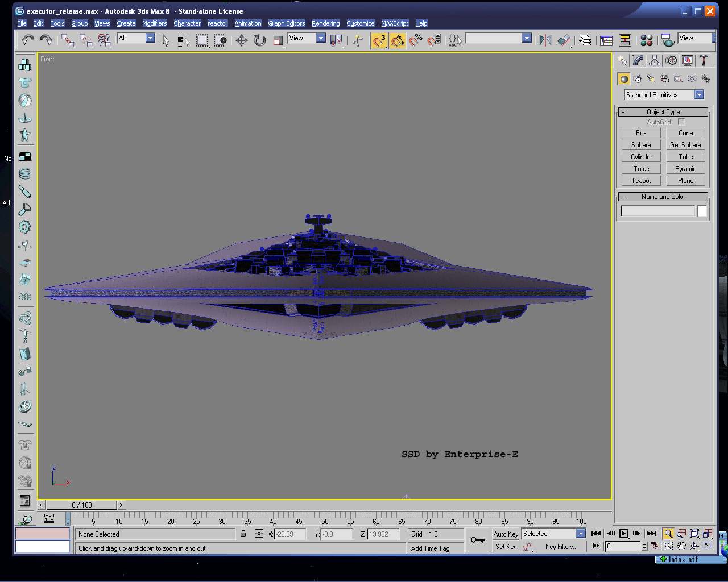
Task: Open the reactor menu
Action: pos(218,23)
